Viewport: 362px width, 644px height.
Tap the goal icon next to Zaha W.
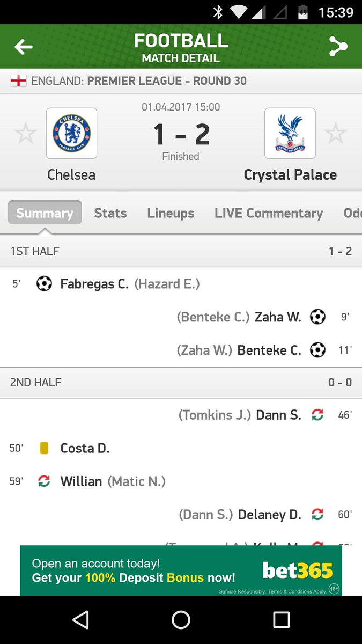point(317,317)
